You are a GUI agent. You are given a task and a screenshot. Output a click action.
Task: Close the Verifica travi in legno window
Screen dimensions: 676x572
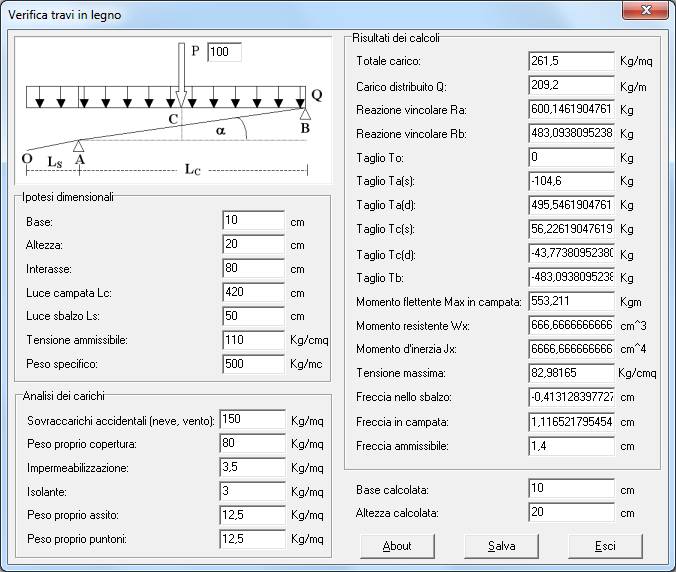click(645, 10)
